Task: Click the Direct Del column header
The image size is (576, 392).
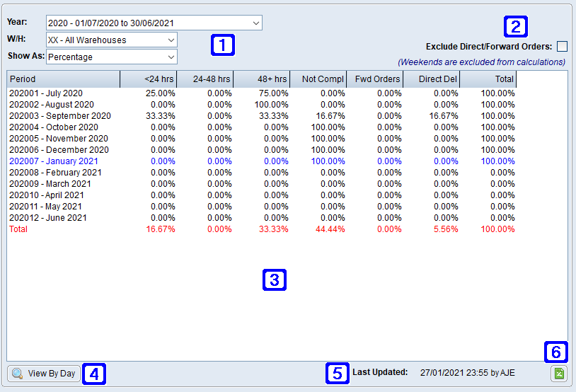Action: (431, 79)
